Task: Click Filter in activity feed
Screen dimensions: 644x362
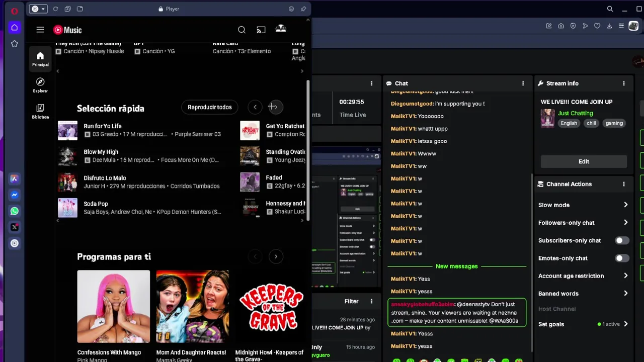Action: 351,301
